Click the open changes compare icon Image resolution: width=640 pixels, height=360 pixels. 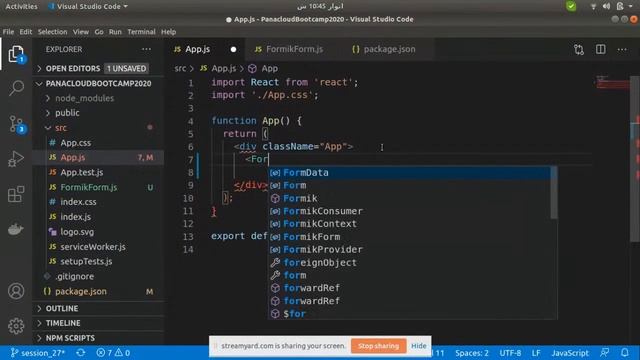pyautogui.click(x=579, y=49)
